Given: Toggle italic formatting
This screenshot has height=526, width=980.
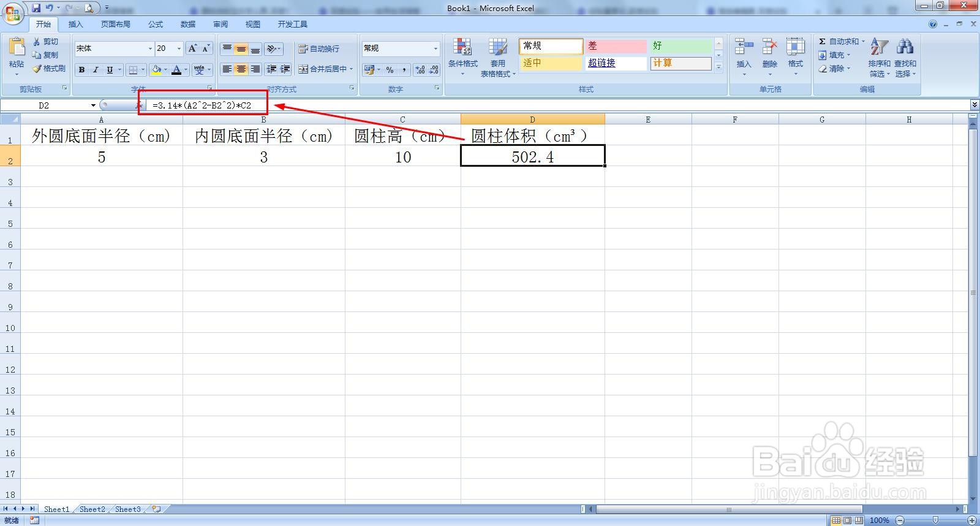Looking at the screenshot, I should point(96,70).
